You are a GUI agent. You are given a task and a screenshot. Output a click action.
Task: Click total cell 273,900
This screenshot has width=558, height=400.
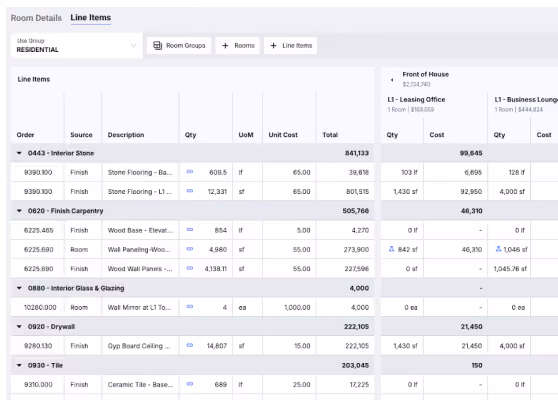click(x=356, y=249)
